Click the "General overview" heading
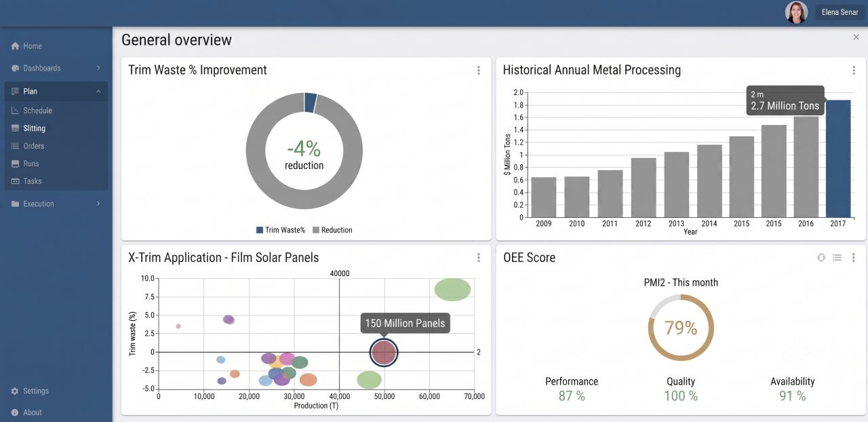The height and width of the screenshot is (422, 868). (176, 40)
